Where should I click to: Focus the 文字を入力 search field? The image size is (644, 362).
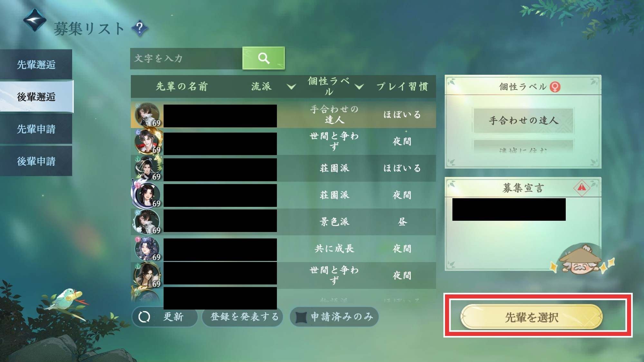coord(186,58)
